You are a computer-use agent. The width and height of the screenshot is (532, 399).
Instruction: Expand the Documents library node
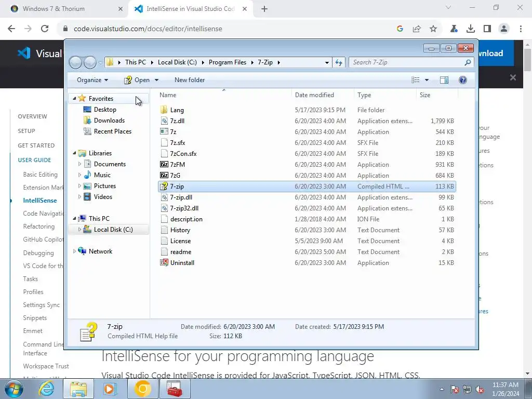[x=79, y=164]
